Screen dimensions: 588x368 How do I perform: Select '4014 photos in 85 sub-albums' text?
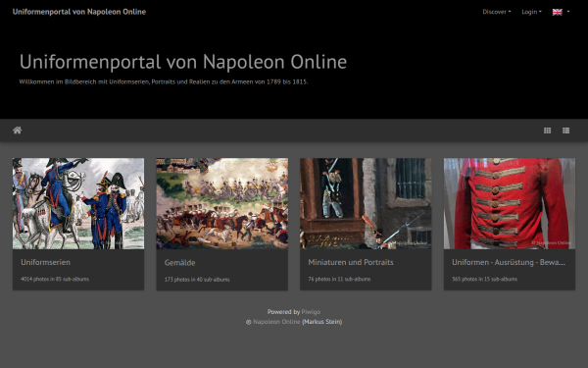(x=55, y=279)
